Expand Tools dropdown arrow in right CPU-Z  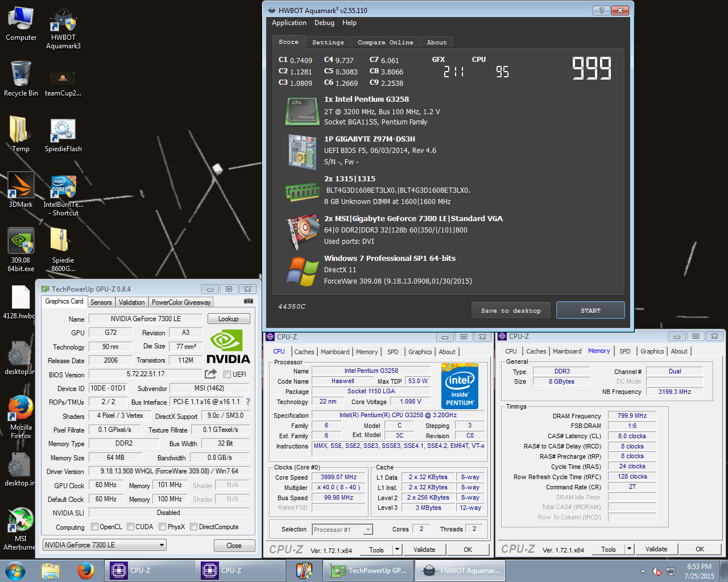629,549
